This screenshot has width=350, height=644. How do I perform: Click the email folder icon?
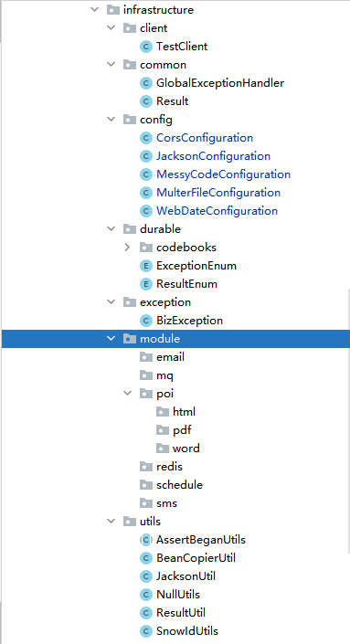click(x=146, y=357)
